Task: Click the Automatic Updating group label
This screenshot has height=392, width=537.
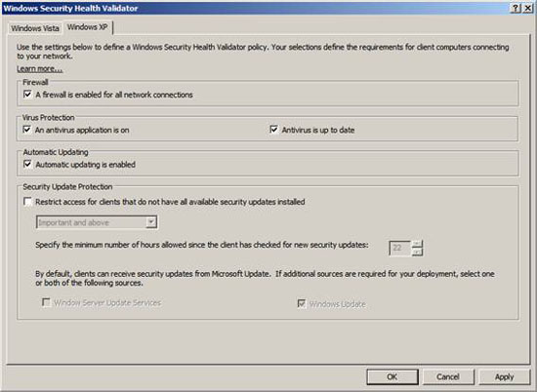Action: click(x=56, y=152)
